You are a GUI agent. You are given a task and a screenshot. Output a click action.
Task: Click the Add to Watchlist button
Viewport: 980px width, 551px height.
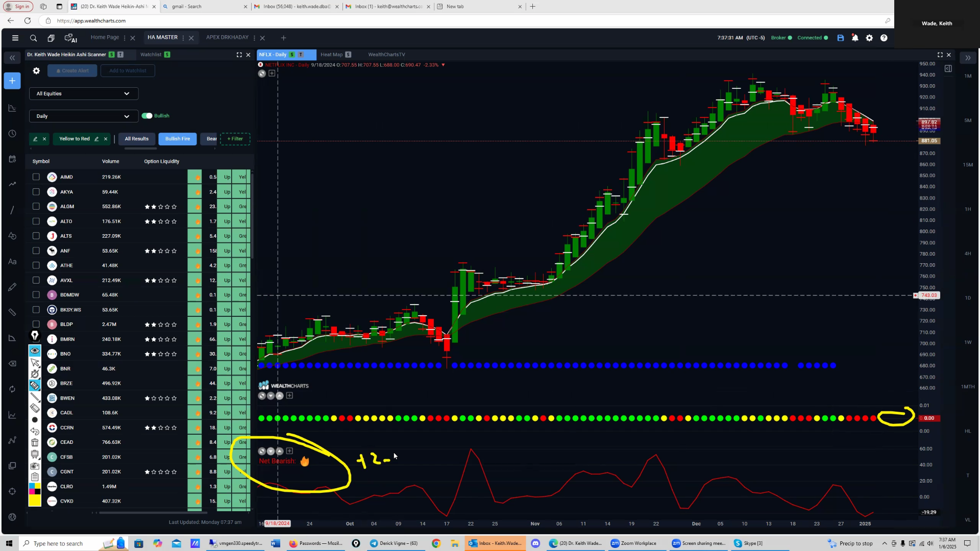tap(128, 71)
